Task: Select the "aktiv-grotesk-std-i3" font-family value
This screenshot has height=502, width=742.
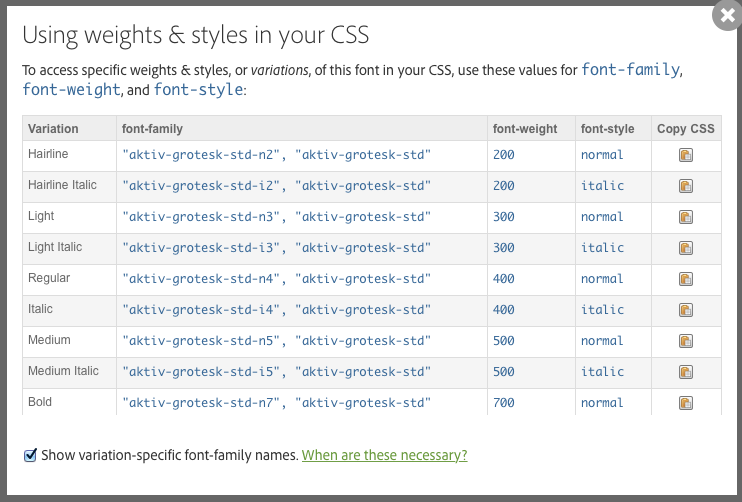Action: (201, 248)
